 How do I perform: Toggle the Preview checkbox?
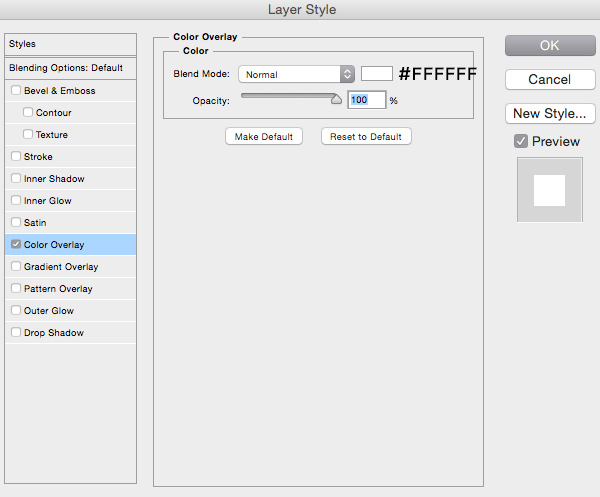(521, 141)
